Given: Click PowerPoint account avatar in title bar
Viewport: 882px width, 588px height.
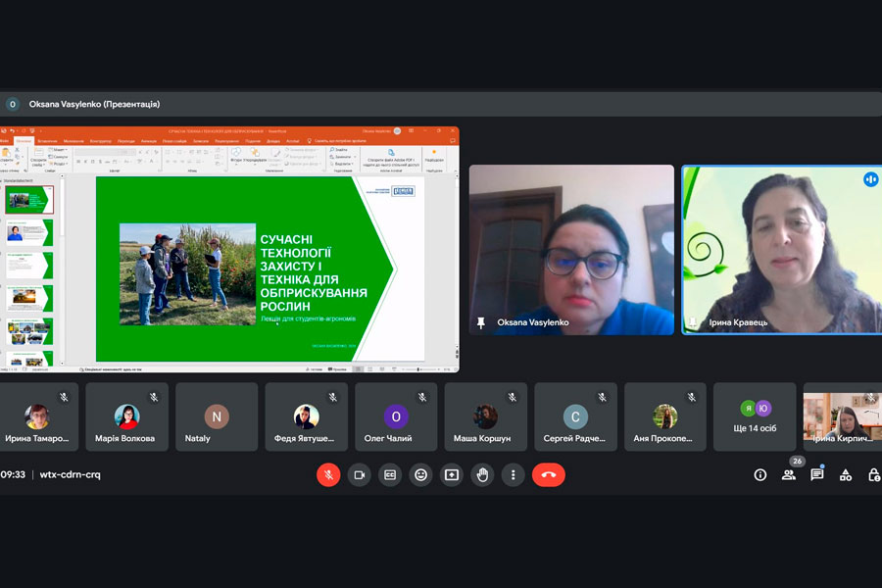Looking at the screenshot, I should 397,131.
